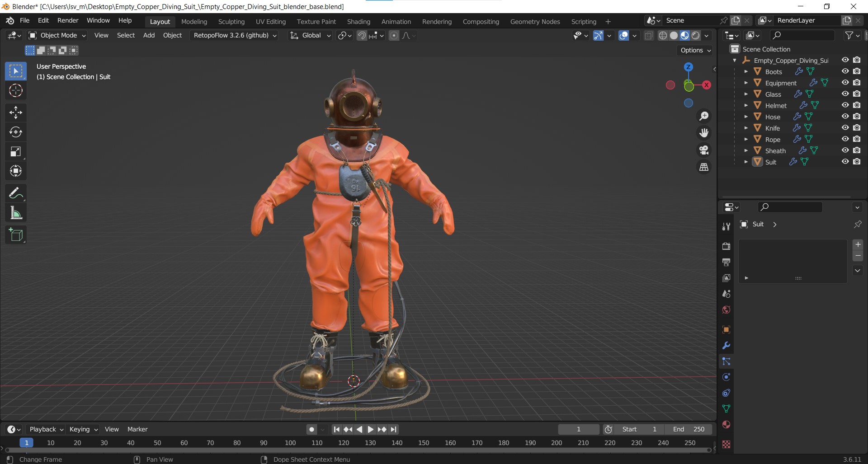Screen dimensions: 868x464
Task: Select the Transform tool
Action: [16, 171]
